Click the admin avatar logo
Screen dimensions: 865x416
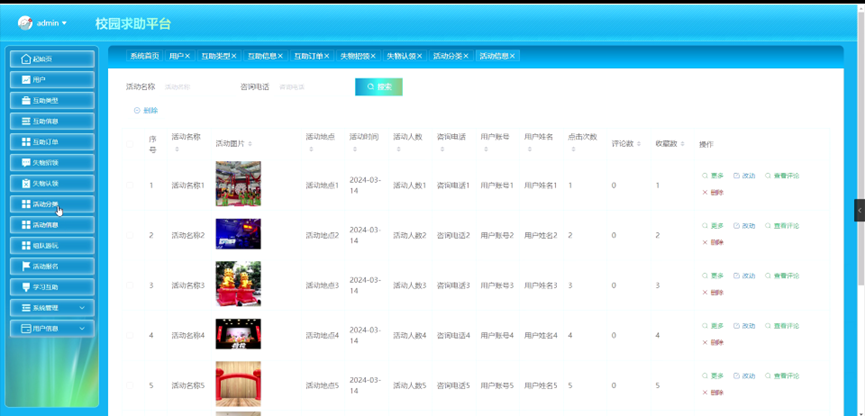point(25,23)
